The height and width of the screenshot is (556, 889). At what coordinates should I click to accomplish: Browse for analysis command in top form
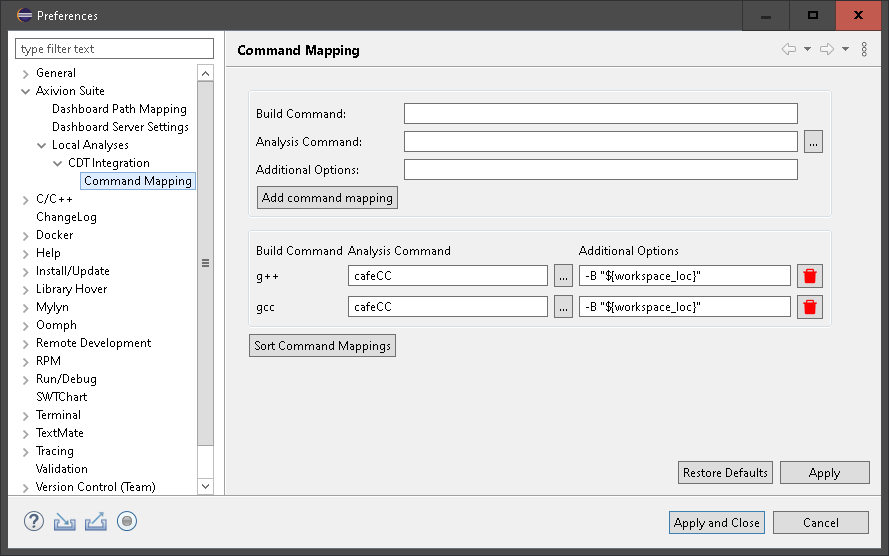813,142
